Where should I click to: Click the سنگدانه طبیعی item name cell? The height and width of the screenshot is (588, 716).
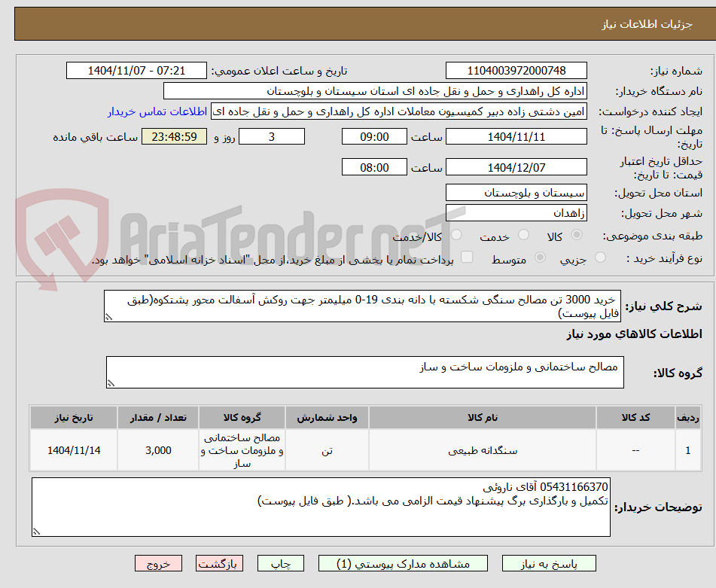pos(482,450)
